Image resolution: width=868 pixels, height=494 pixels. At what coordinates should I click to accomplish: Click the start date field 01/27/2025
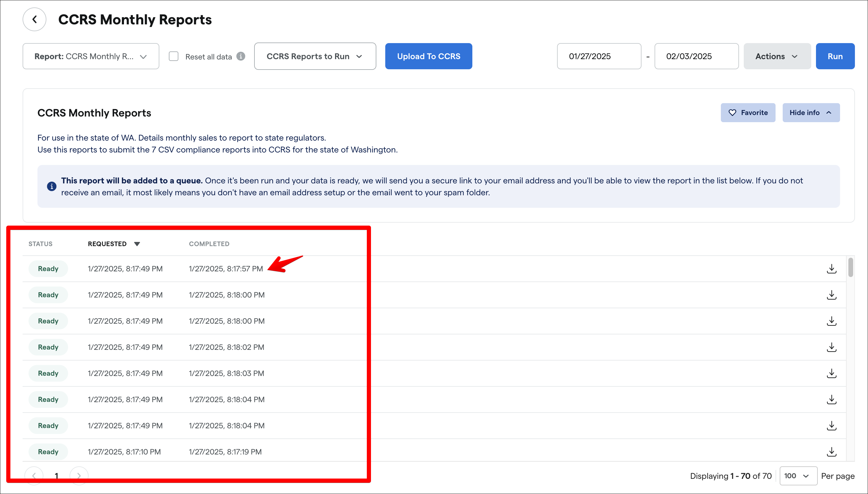click(x=599, y=56)
